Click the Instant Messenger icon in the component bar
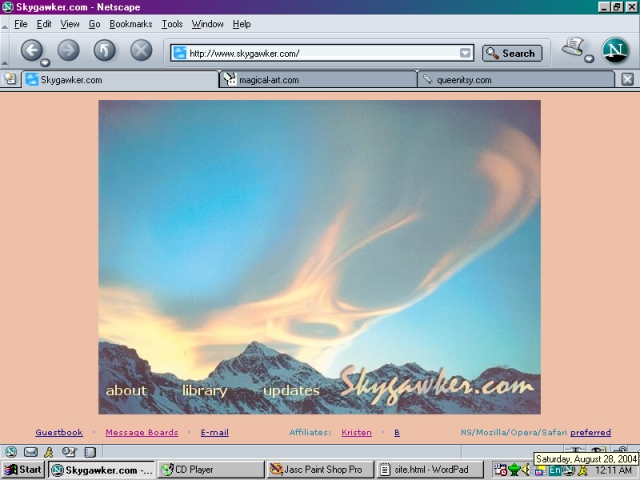 click(49, 452)
